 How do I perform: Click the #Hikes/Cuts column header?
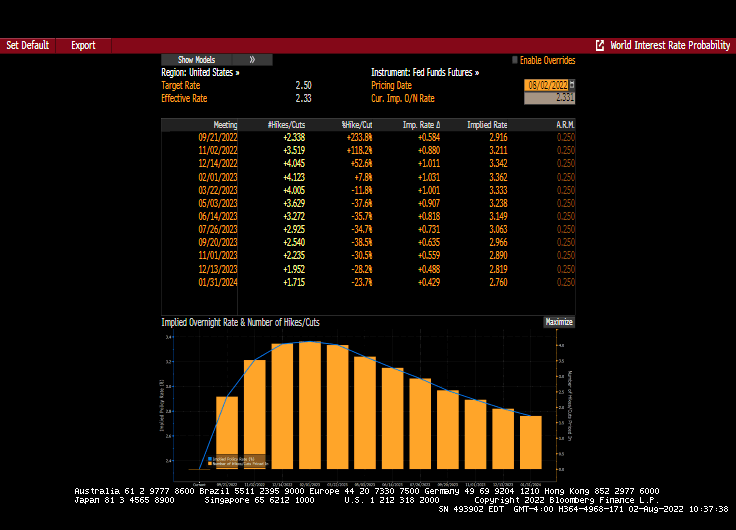[x=286, y=125]
